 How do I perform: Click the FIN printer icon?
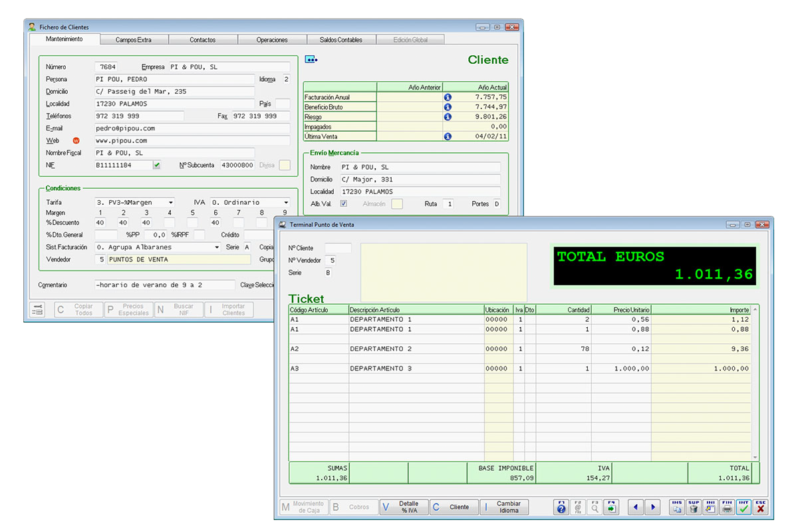727,507
